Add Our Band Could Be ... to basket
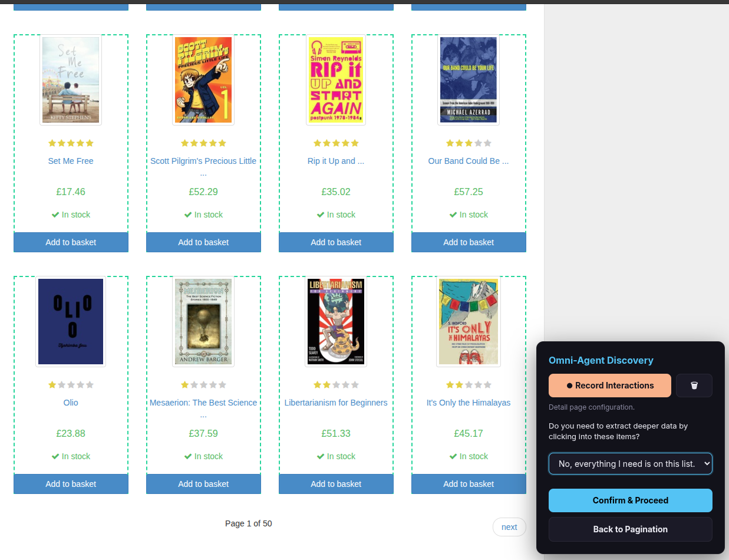The height and width of the screenshot is (560, 729). pos(469,242)
